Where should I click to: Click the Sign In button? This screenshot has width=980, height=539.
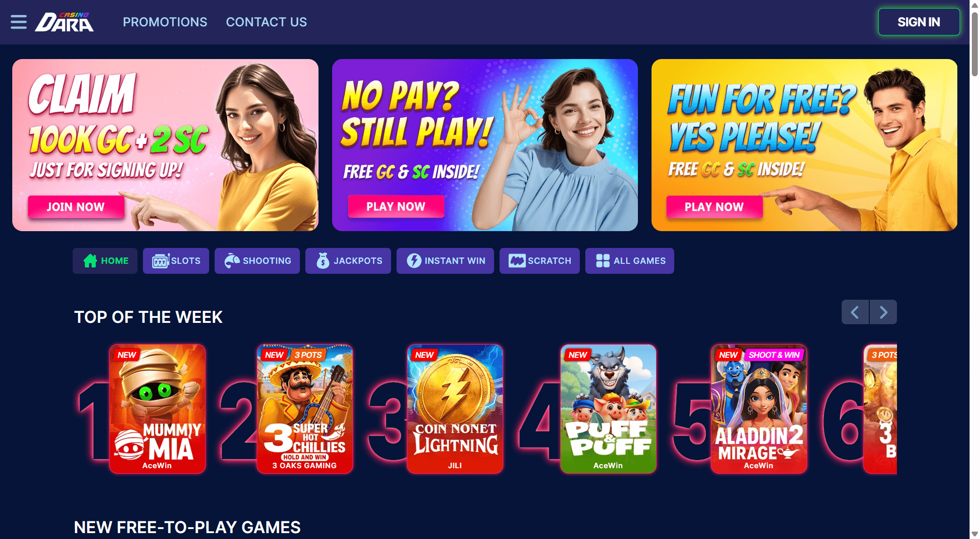click(919, 22)
